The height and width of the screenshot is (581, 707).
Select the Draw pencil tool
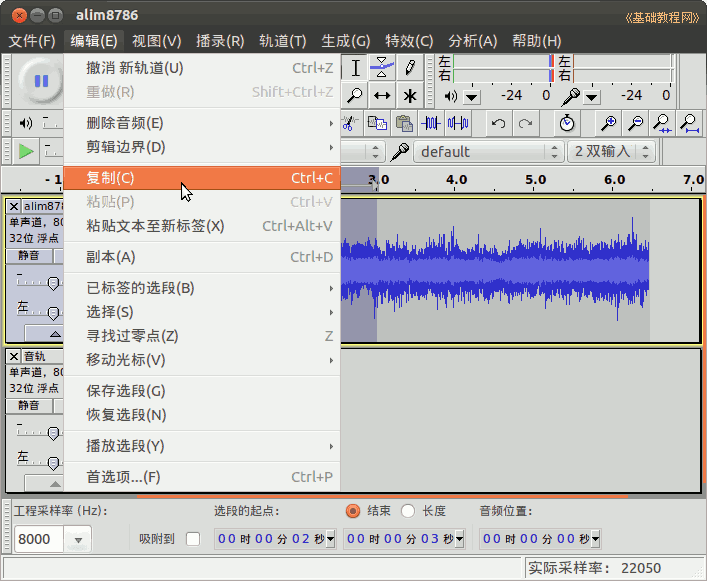click(410, 68)
